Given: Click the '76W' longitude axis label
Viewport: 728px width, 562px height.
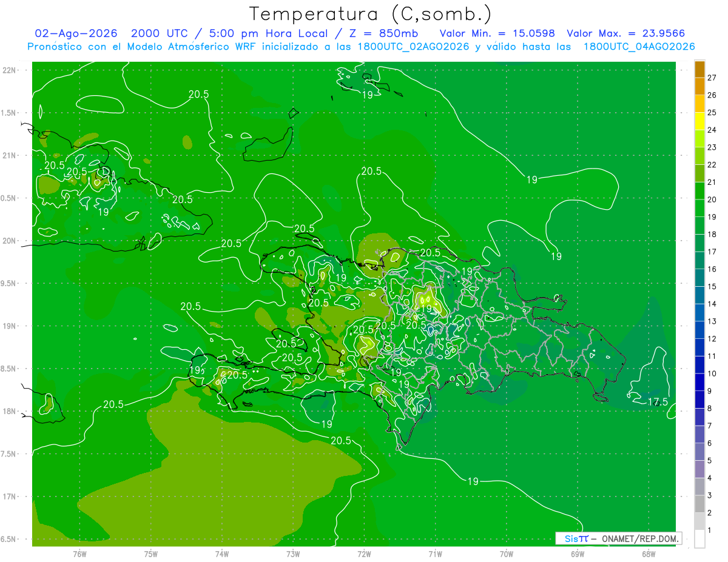Looking at the screenshot, I should click(x=79, y=554).
